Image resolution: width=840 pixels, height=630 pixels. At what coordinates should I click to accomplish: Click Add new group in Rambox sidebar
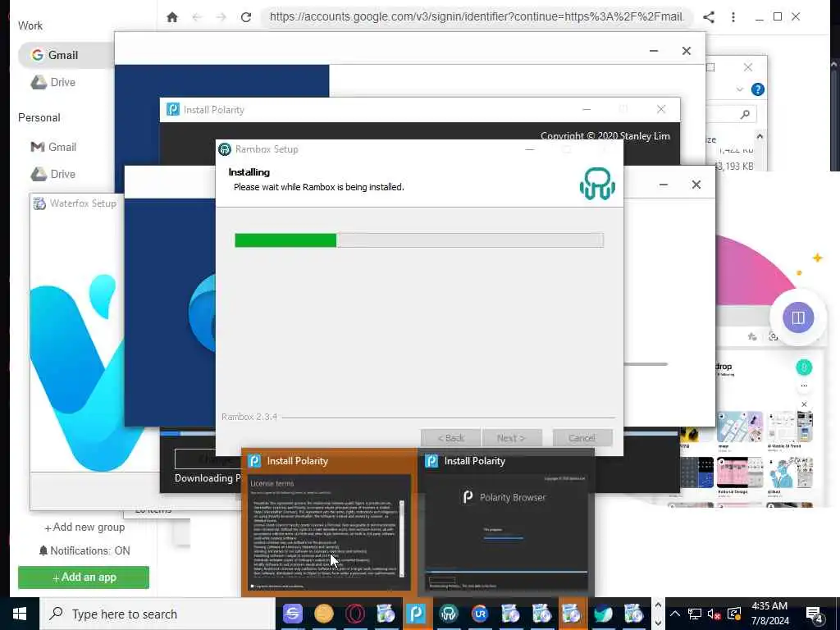tap(84, 527)
